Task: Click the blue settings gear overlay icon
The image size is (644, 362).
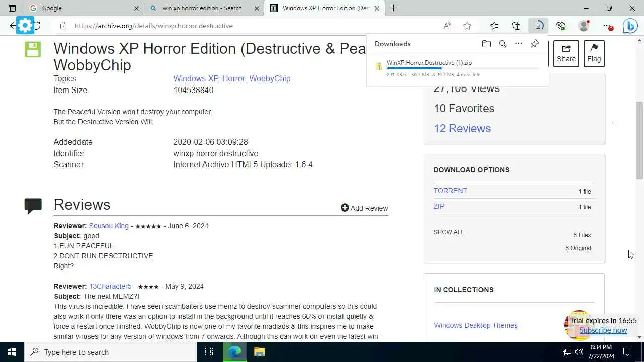Action: pyautogui.click(x=25, y=25)
